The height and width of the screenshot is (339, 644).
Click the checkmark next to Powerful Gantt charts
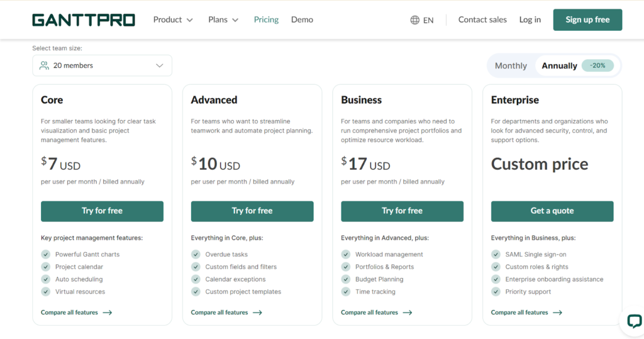(45, 254)
